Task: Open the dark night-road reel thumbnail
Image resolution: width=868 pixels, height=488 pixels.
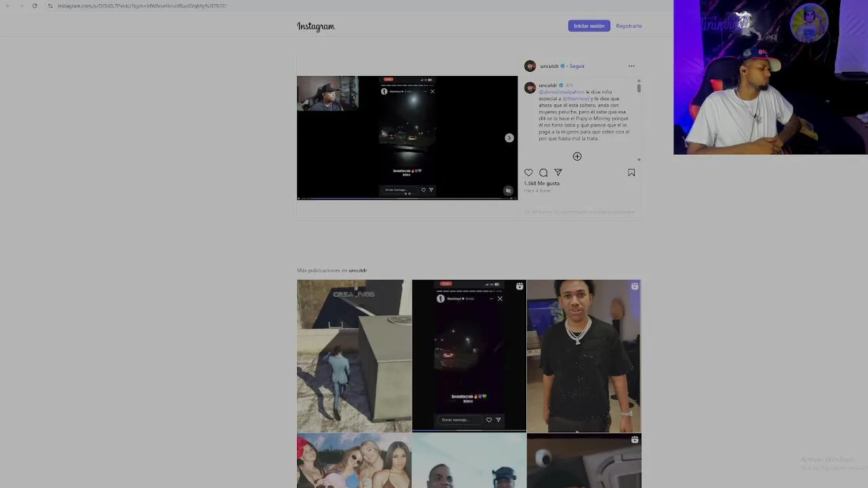Action: pyautogui.click(x=469, y=356)
